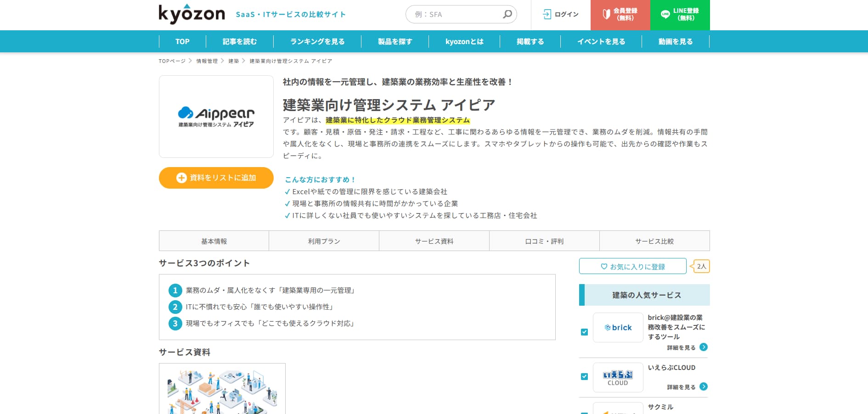The height and width of the screenshot is (414, 868).
Task: Click the kyozon logo
Action: [x=192, y=14]
